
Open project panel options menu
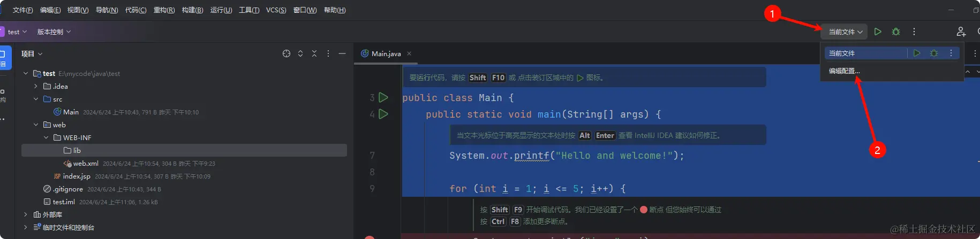point(328,53)
